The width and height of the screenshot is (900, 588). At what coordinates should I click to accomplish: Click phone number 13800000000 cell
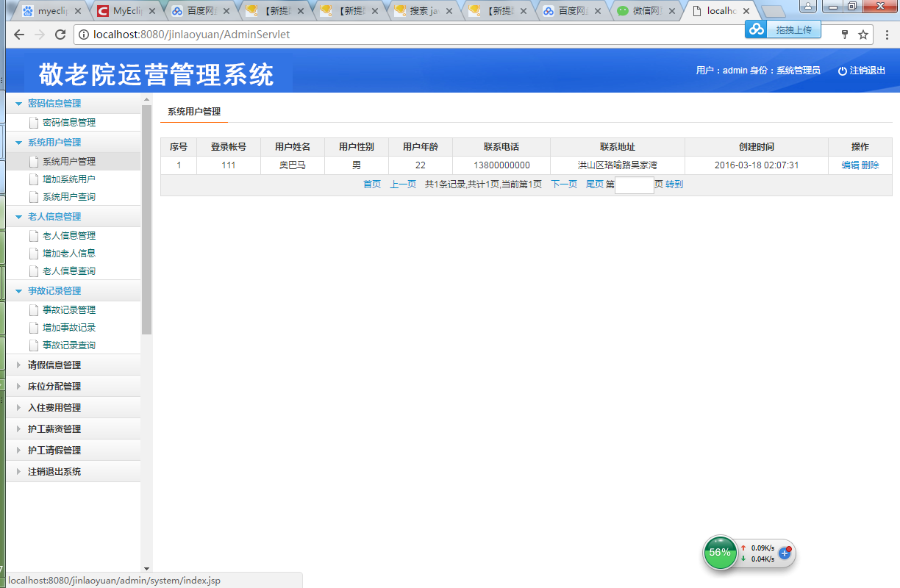[501, 165]
